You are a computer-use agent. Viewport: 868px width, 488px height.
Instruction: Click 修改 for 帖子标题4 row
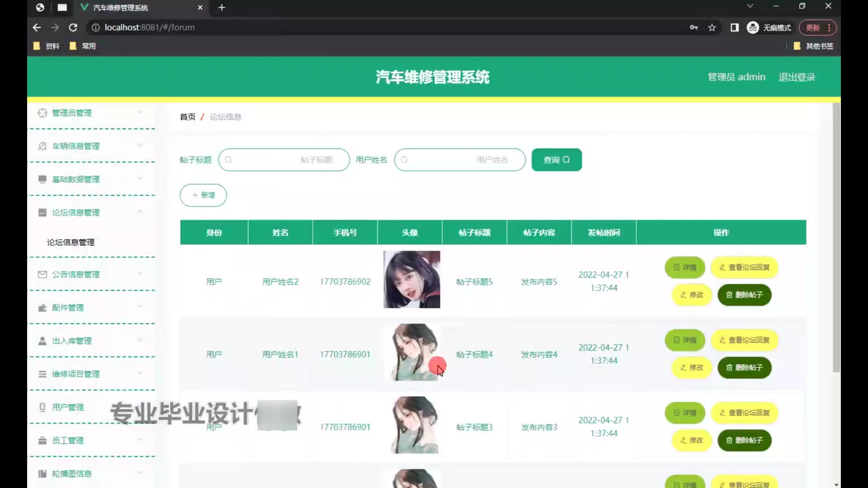coord(692,368)
